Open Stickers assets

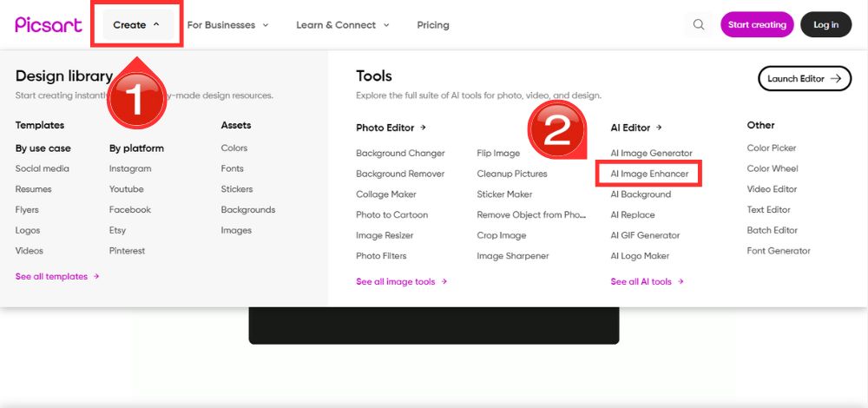tap(237, 188)
